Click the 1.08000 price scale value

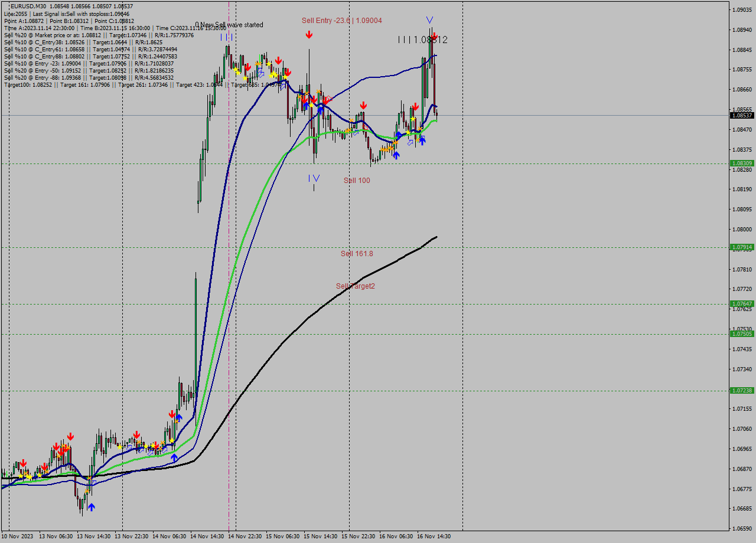pos(742,230)
